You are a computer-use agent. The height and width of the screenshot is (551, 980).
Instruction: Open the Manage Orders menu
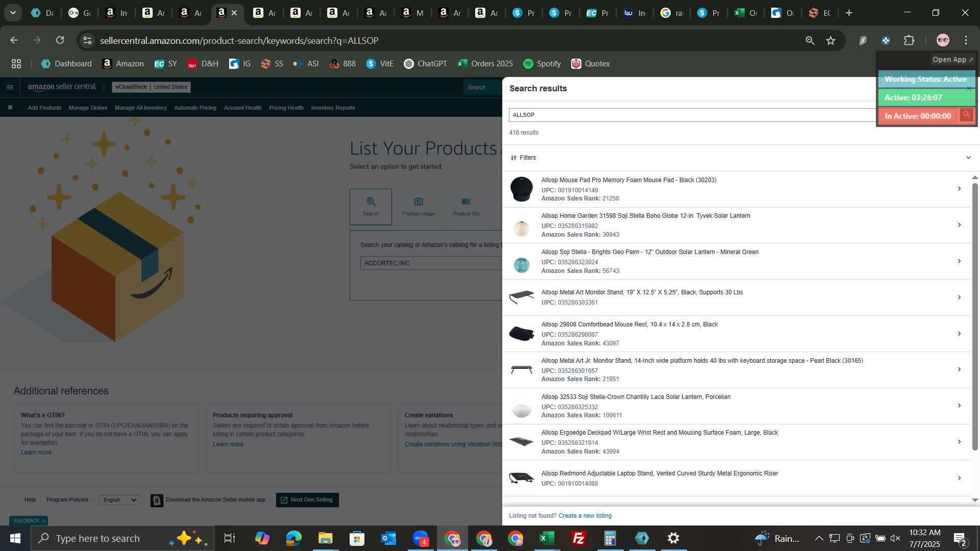(88, 108)
